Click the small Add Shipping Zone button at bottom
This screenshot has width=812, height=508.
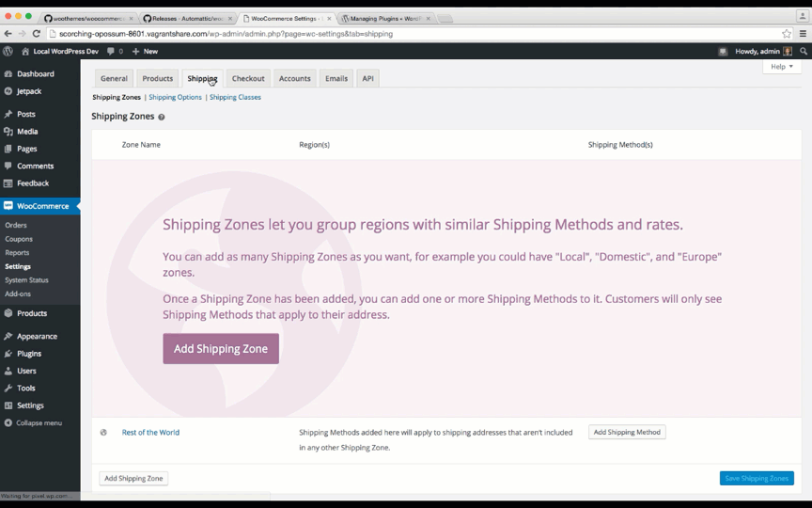click(133, 478)
